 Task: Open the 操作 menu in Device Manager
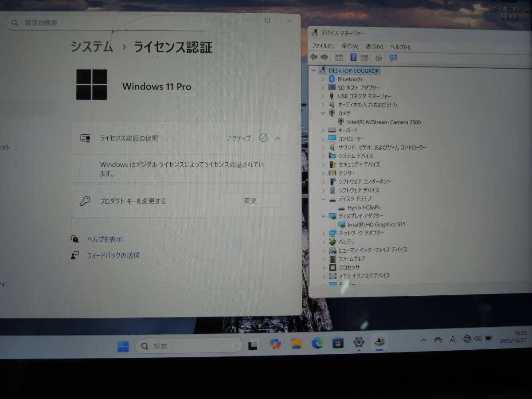[x=350, y=46]
